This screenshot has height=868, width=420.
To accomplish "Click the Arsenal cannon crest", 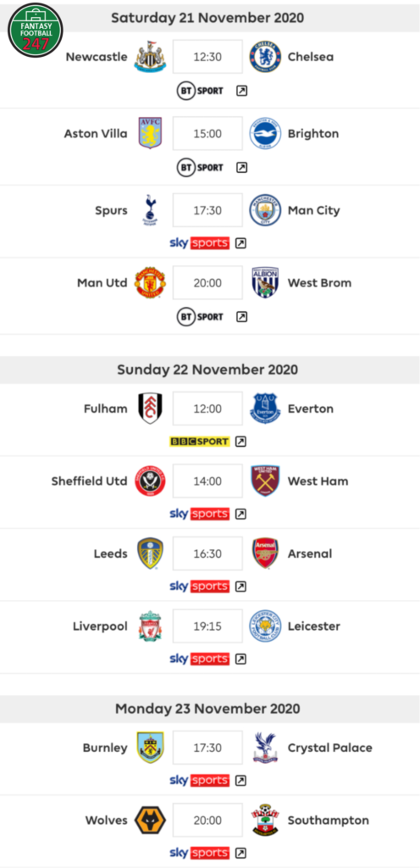I will [x=265, y=554].
